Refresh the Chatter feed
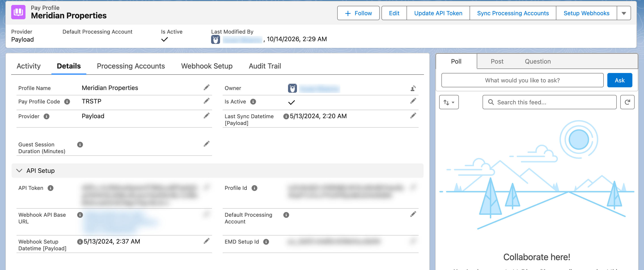The height and width of the screenshot is (270, 644). click(x=627, y=102)
